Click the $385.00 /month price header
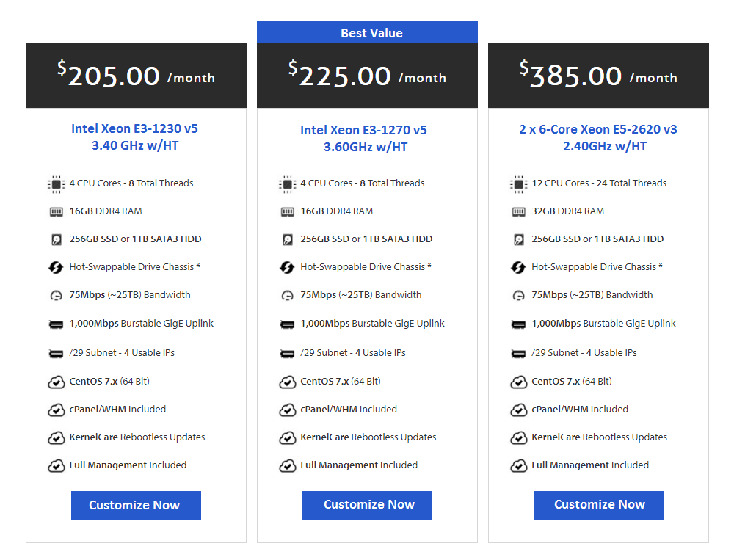The width and height of the screenshot is (734, 560). point(598,76)
